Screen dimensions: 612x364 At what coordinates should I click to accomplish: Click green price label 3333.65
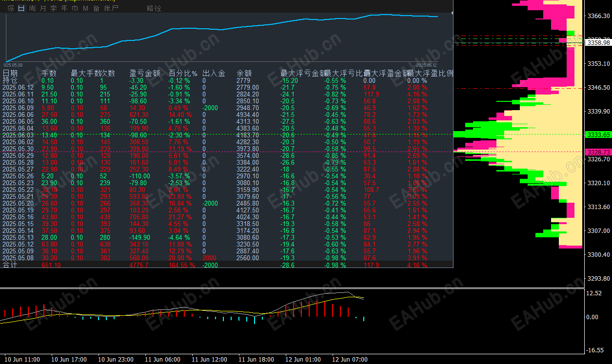coord(598,134)
